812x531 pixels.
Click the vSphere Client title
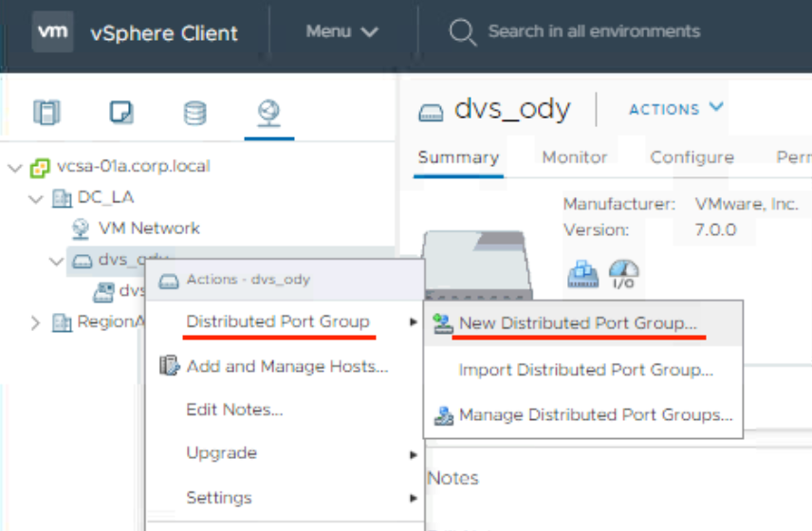164,33
